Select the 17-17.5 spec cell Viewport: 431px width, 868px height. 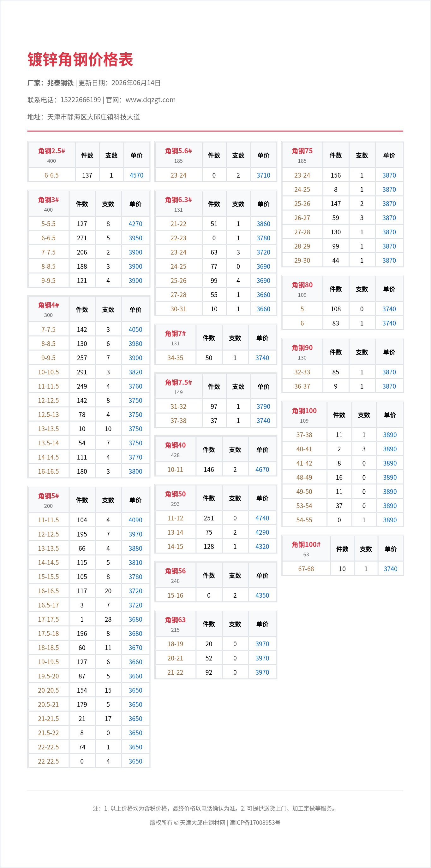tap(49, 619)
